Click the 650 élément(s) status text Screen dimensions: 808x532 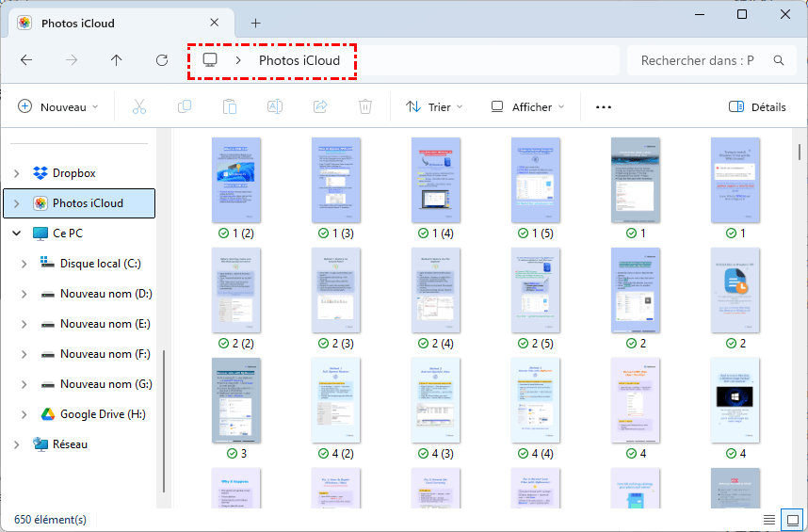[50, 519]
